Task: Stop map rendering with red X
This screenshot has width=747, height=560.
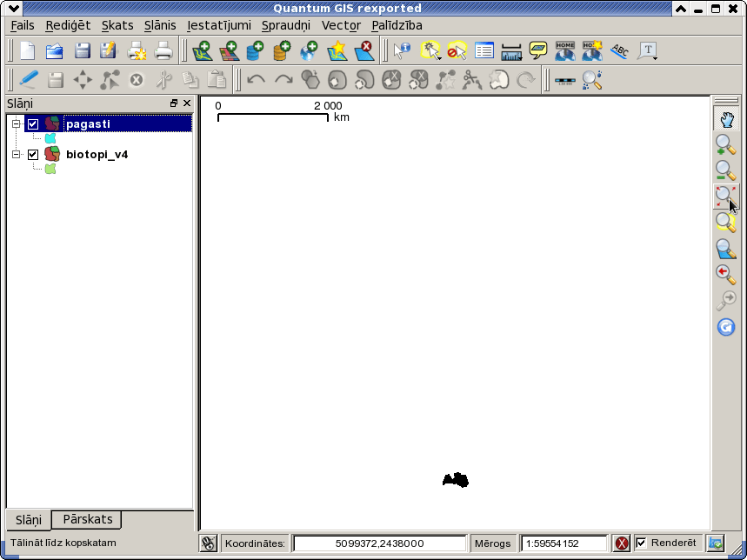Action: click(x=622, y=543)
